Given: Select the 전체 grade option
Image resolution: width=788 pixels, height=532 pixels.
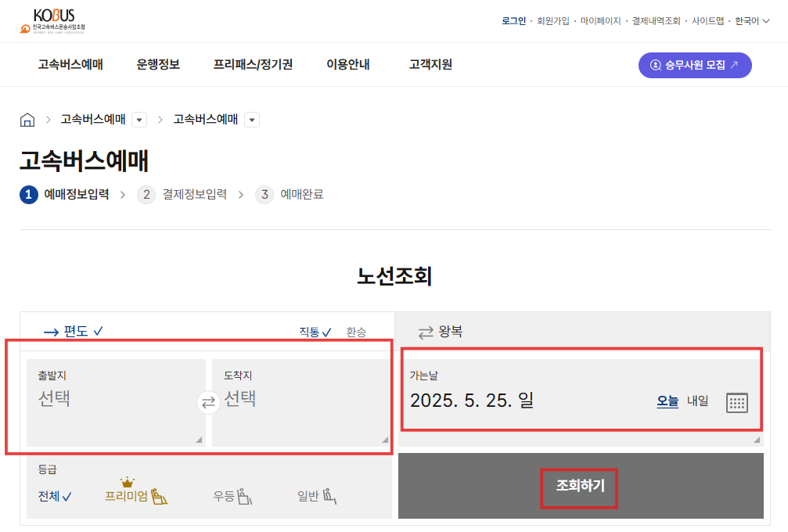Looking at the screenshot, I should point(53,495).
